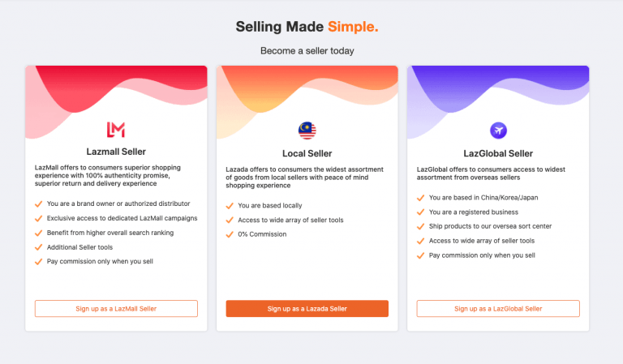Click checkmark beside You are a registered business
The image size is (623, 364).
[x=420, y=212]
